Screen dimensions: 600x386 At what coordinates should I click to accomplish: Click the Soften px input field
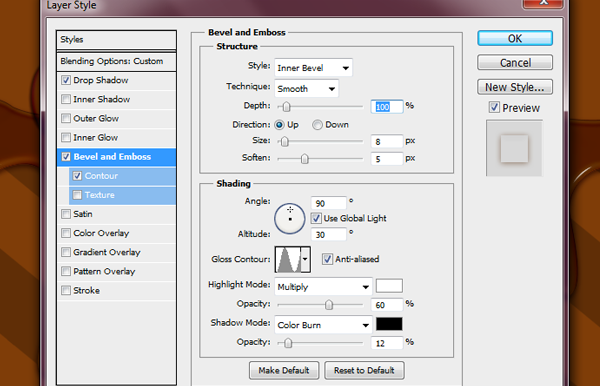coord(387,158)
